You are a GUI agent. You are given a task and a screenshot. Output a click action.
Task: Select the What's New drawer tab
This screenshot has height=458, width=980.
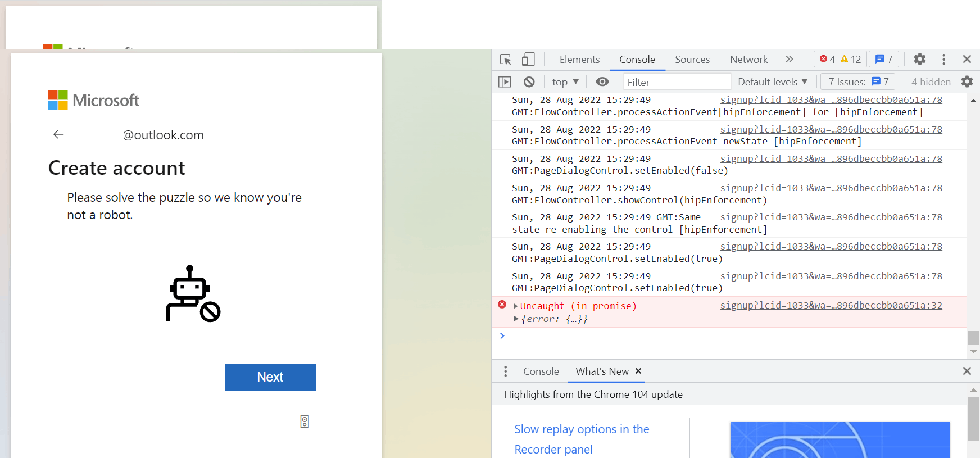602,371
